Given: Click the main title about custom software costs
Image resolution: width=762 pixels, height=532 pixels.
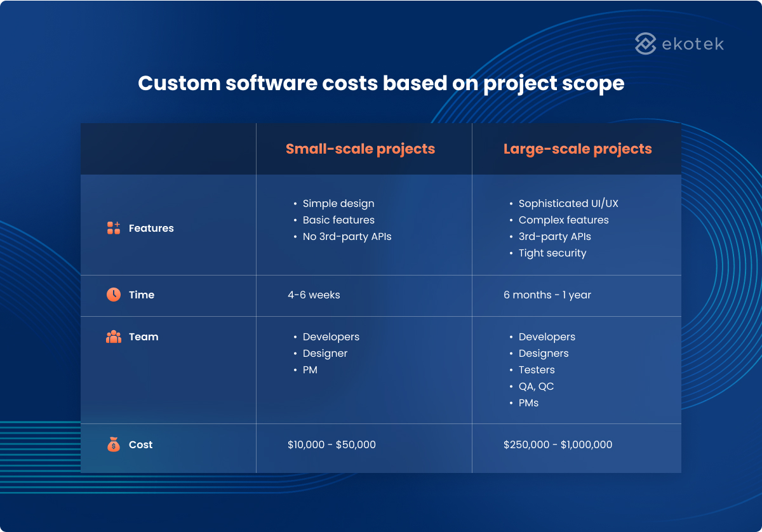Looking at the screenshot, I should tap(381, 83).
